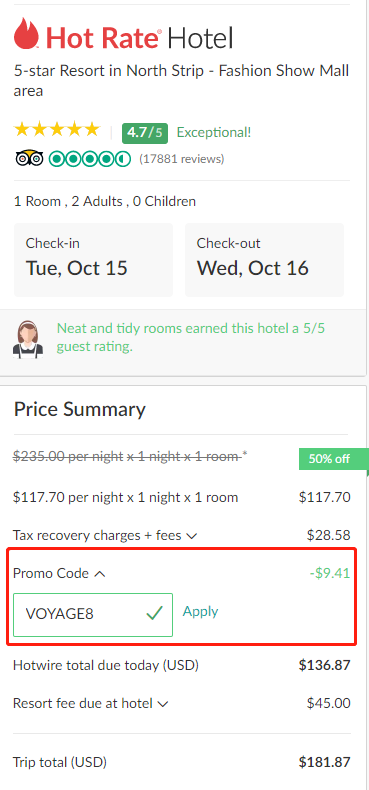Viewport: 369px width, 790px height.
Task: Click the TripAdvisor owl icon
Action: click(x=29, y=159)
